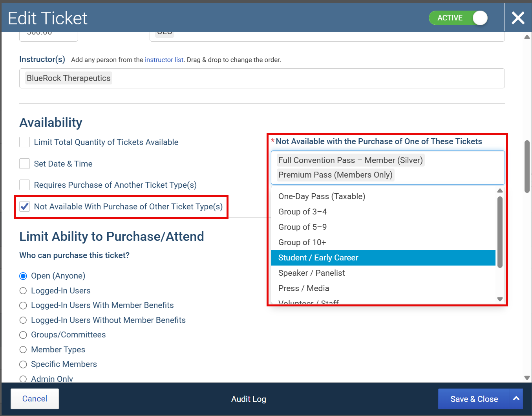Viewport: 532px width, 416px height.
Task: Choose Group of 10+ from list
Action: coord(383,242)
